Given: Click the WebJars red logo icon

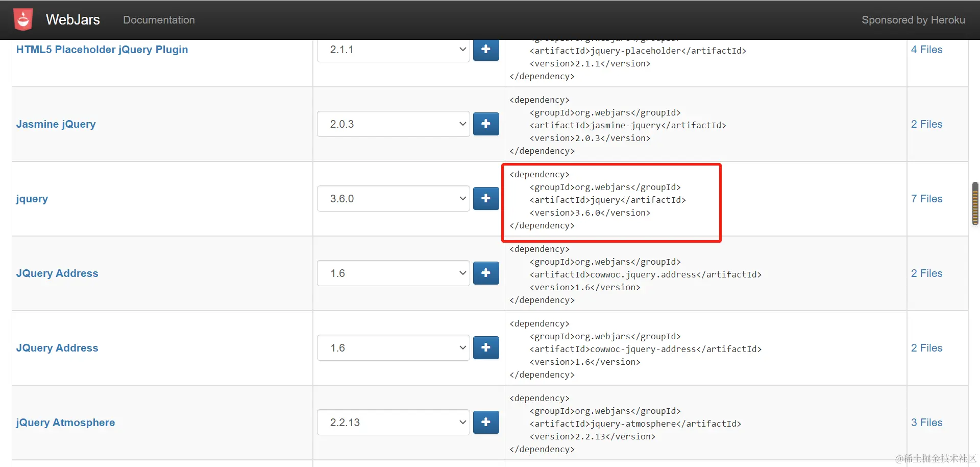Looking at the screenshot, I should coord(23,19).
